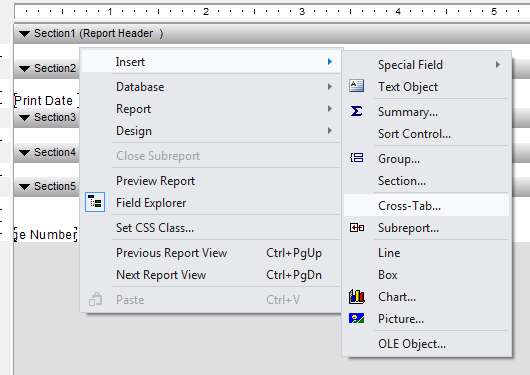Click the Subreport icon
Viewport: 530px width, 375px height.
pyautogui.click(x=357, y=228)
